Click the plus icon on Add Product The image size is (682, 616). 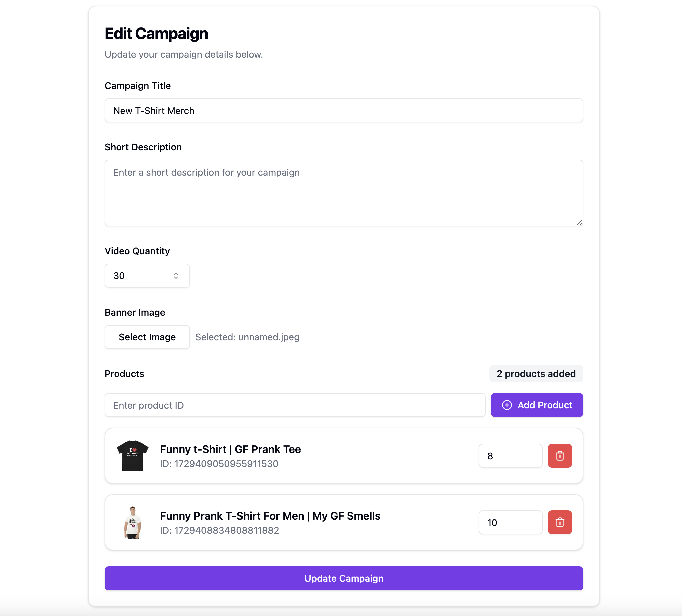(507, 405)
